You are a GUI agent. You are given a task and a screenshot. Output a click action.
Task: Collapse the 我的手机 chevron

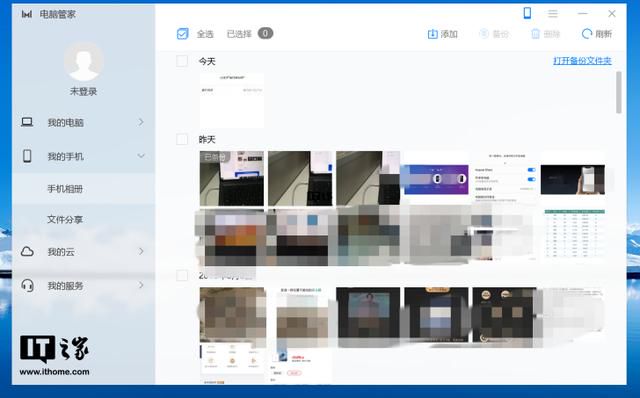point(141,156)
